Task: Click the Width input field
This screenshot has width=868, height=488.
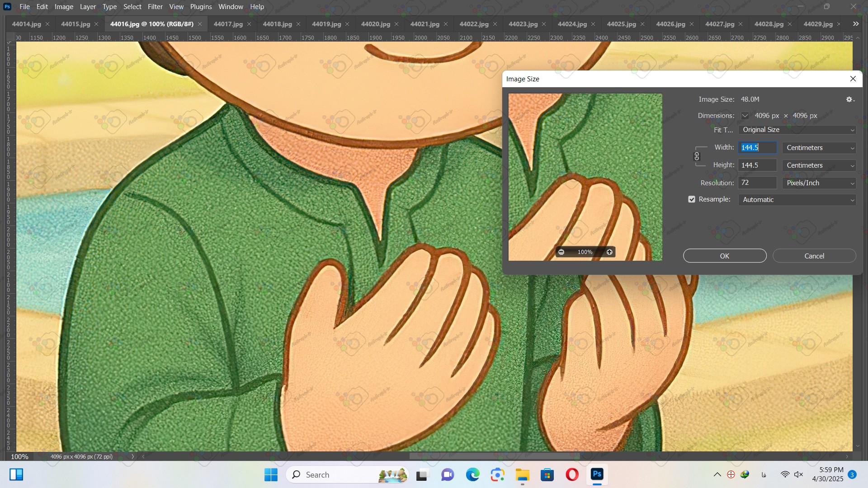Action: (758, 148)
